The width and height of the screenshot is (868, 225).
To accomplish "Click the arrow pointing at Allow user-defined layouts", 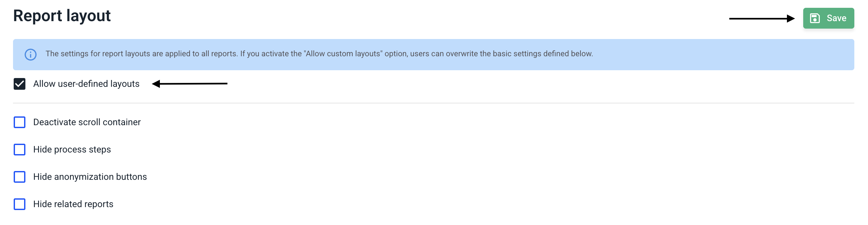I will click(190, 84).
